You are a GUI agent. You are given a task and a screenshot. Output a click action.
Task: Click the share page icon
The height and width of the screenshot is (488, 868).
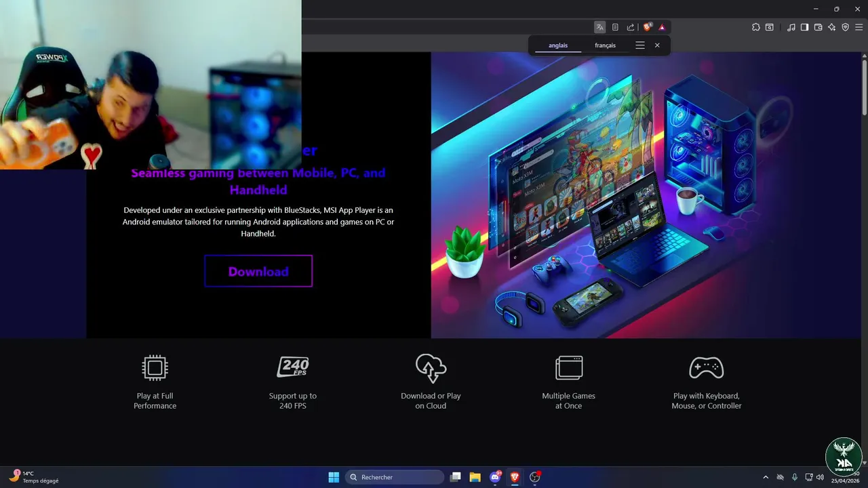(x=631, y=27)
